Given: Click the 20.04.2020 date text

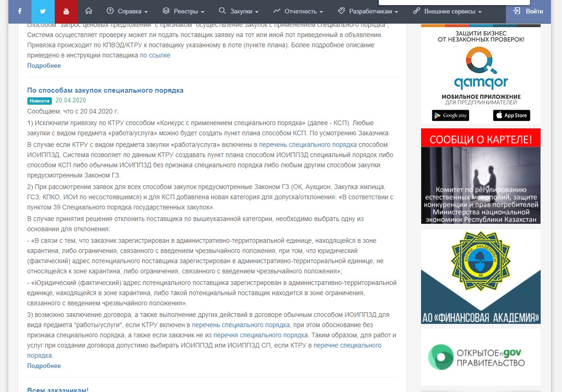Looking at the screenshot, I should [x=70, y=100].
